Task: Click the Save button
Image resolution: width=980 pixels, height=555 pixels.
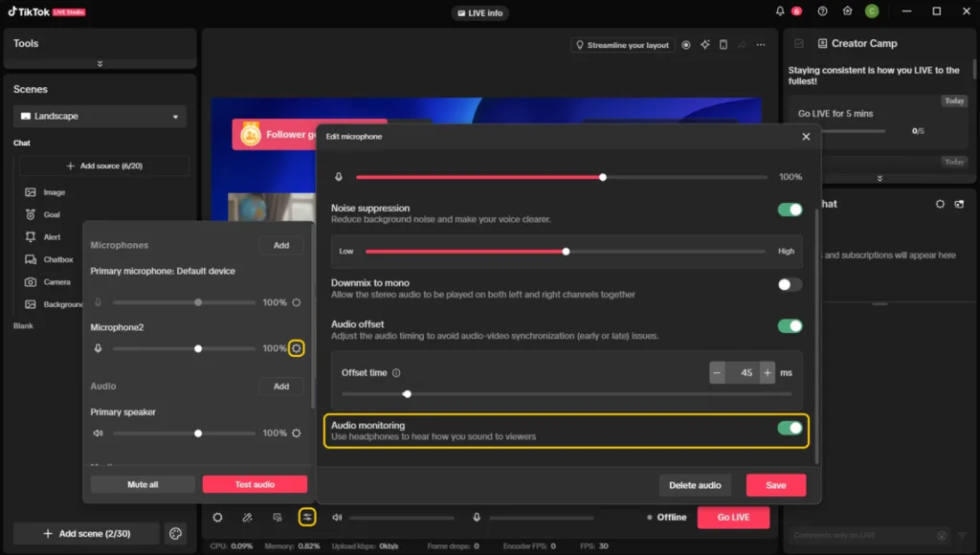Action: coord(775,485)
